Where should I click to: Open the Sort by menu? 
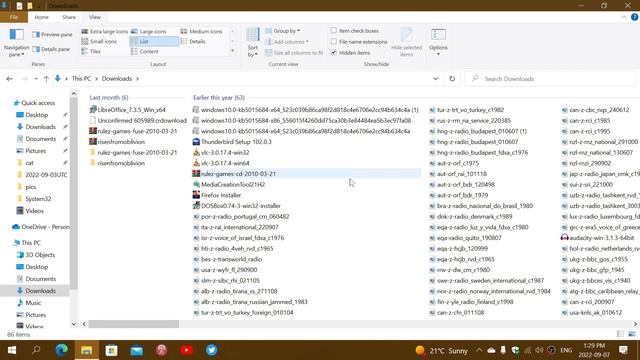(253, 42)
